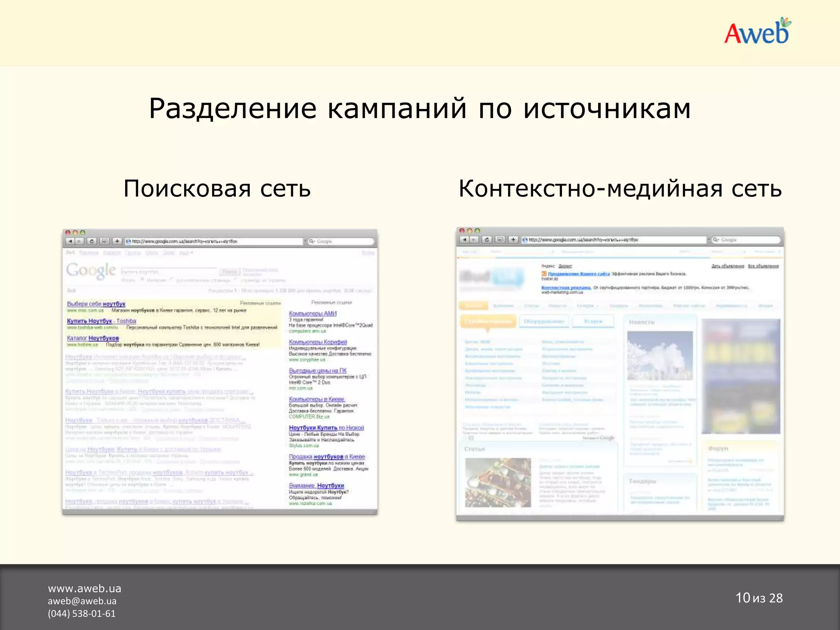Click the '10 из 28' slide counter
Viewport: 840px width, 630px height.
[x=759, y=598]
